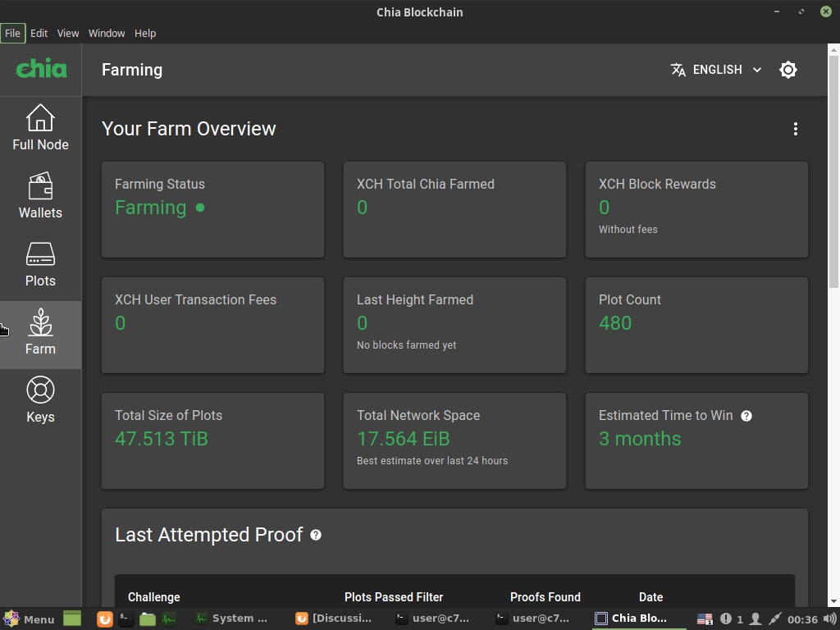The height and width of the screenshot is (630, 840).
Task: Click scrollbar down arrow
Action: point(833,601)
